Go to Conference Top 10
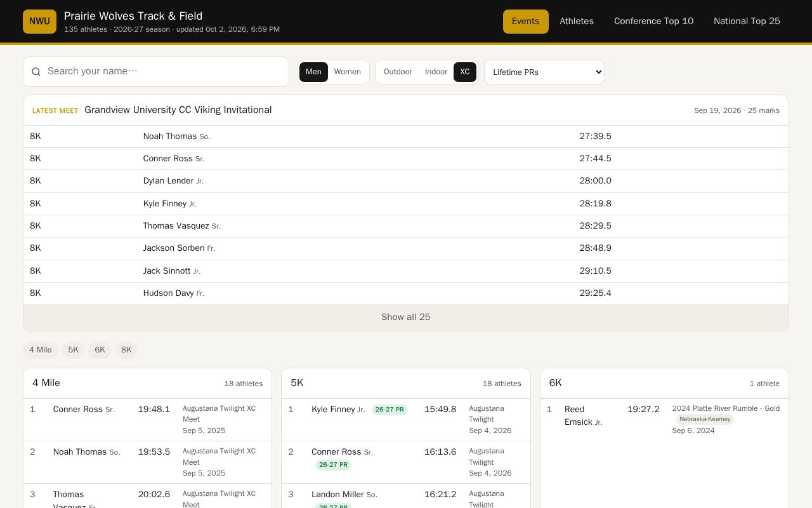 tap(654, 22)
